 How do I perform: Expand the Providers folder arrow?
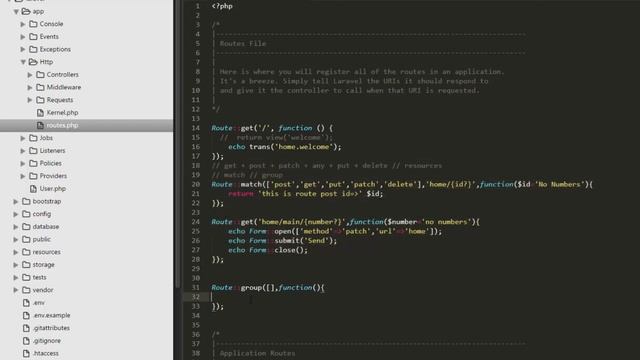pyautogui.click(x=23, y=176)
